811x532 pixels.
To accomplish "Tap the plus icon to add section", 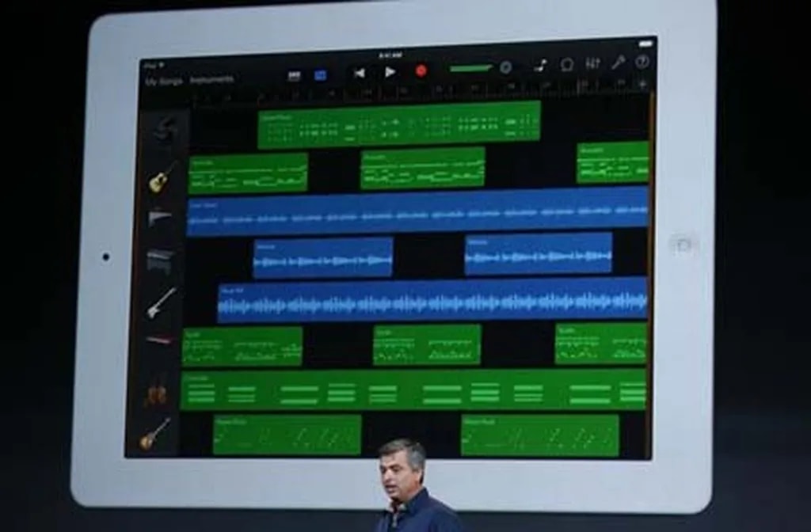I will (x=642, y=83).
